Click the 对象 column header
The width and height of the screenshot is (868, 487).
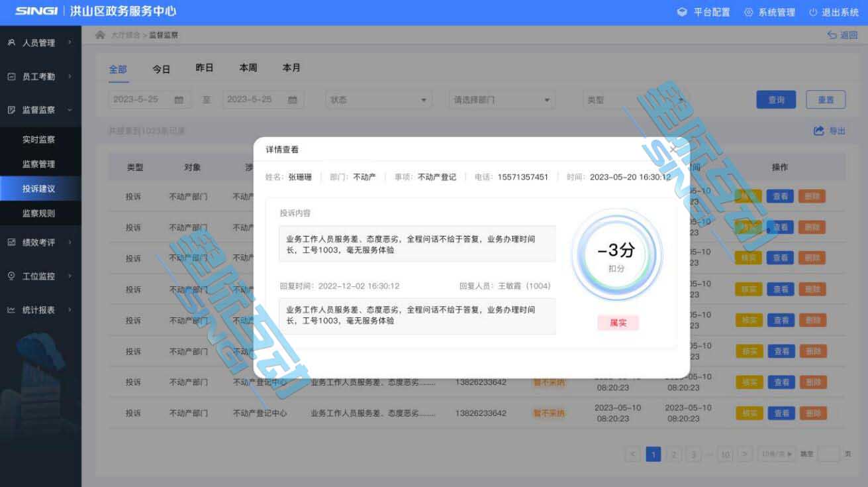tap(193, 168)
